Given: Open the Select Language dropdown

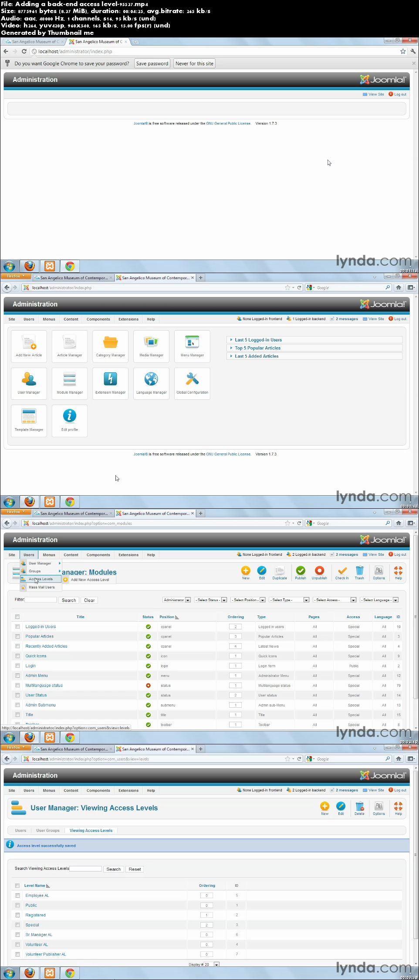Looking at the screenshot, I should point(379,600).
